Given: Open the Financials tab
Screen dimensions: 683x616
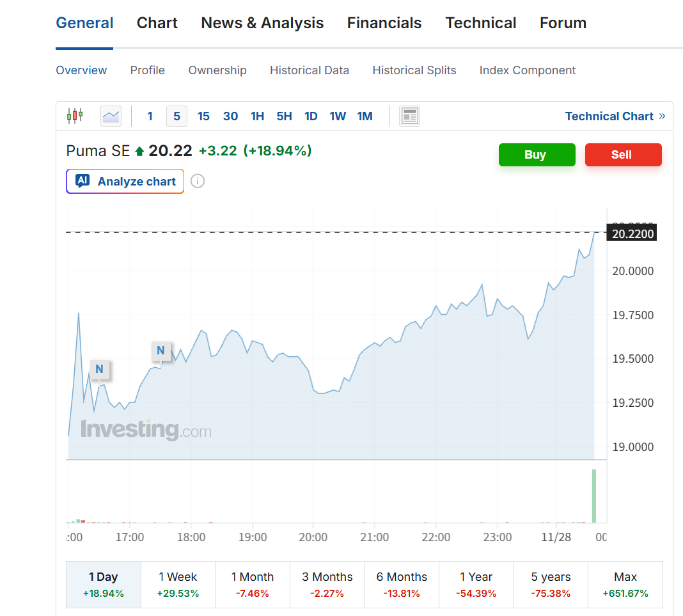Looking at the screenshot, I should click(384, 23).
